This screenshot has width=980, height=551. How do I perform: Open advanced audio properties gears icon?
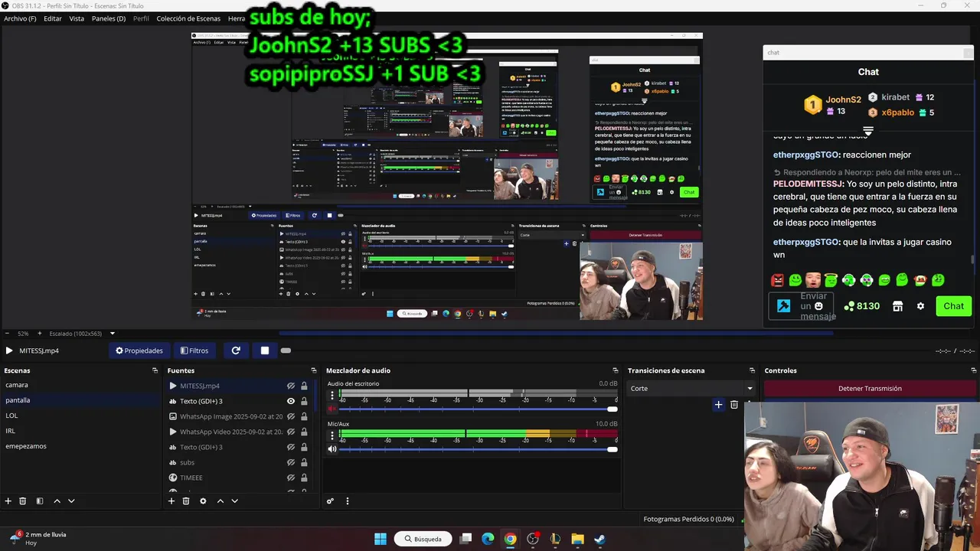(x=331, y=501)
